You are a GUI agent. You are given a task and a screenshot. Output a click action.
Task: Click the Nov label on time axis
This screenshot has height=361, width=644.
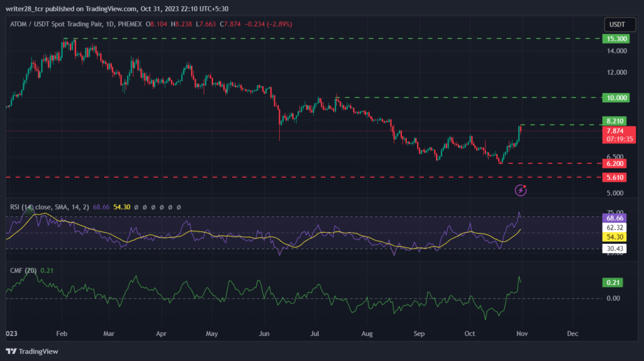pos(522,333)
